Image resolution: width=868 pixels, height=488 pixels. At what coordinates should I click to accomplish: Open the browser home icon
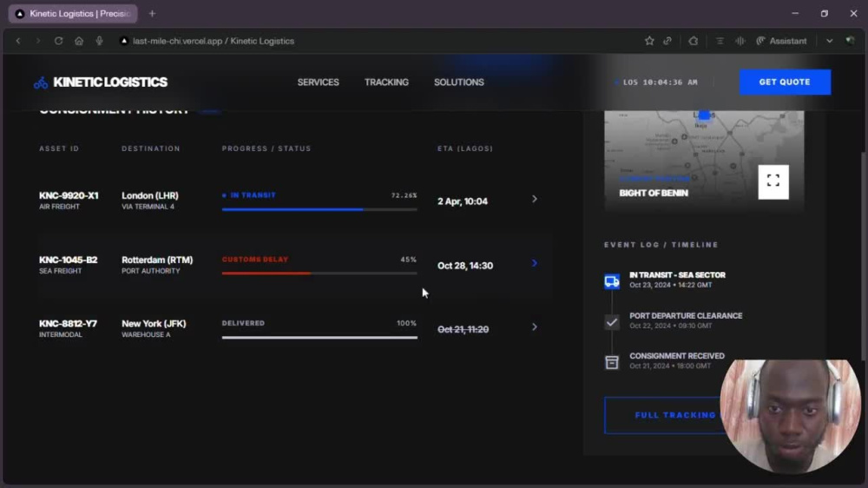click(x=79, y=41)
